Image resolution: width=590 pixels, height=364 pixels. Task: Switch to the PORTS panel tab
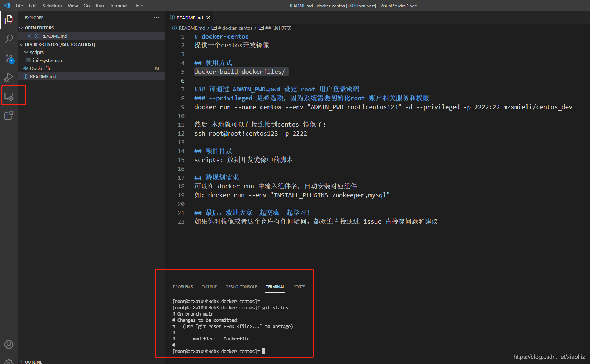[x=299, y=287]
